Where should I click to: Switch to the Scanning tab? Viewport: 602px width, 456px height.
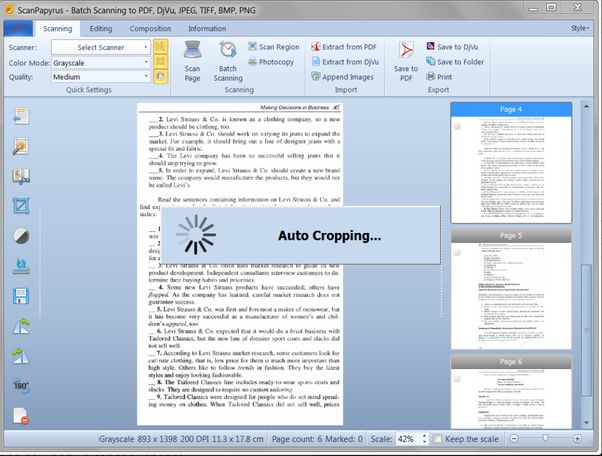(58, 29)
